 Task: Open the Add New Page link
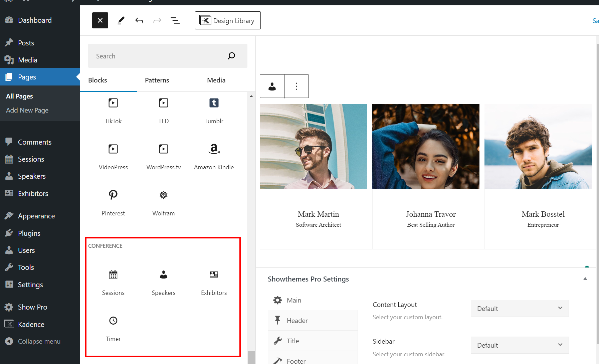(x=27, y=110)
